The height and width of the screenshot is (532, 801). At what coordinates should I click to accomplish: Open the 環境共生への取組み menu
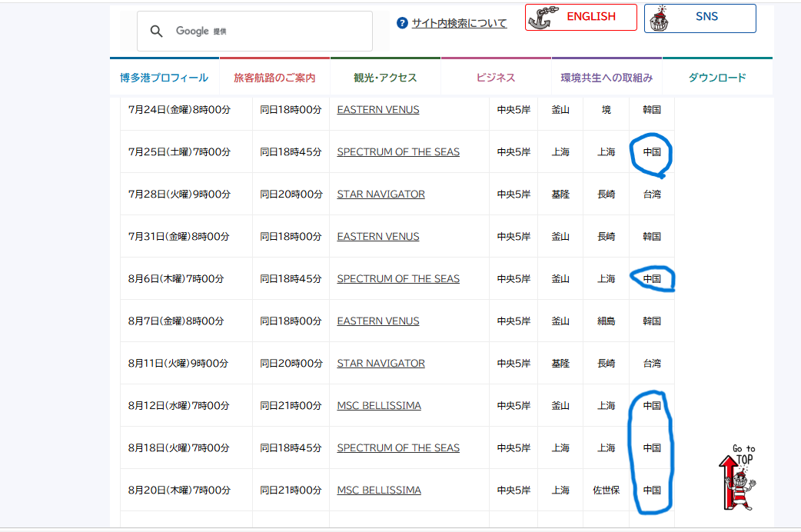(607, 77)
